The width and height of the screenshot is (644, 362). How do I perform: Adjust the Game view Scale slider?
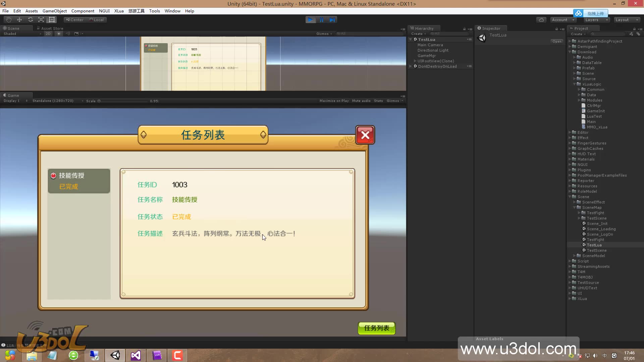[99, 101]
